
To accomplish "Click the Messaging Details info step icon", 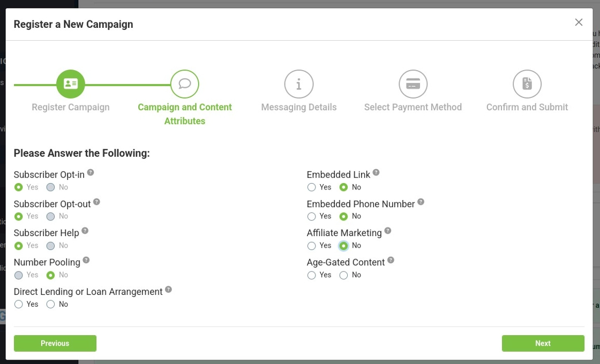I will click(x=299, y=84).
